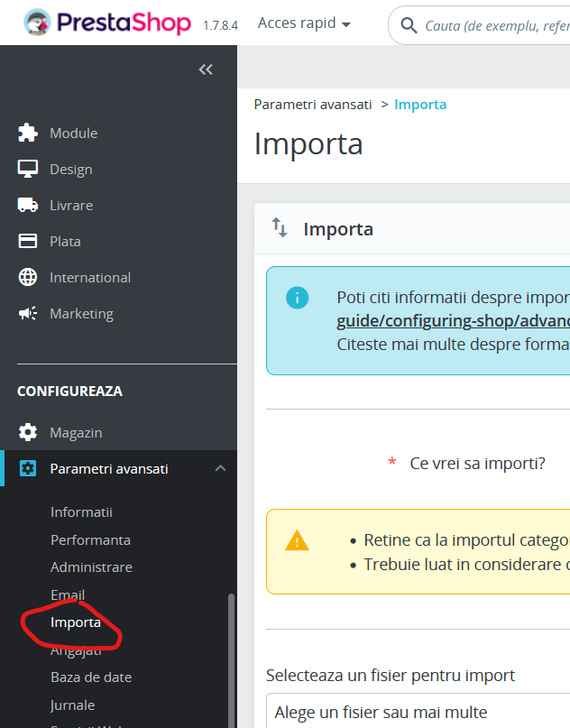570x728 pixels.
Task: Click the Marketing megaphone icon
Action: click(x=28, y=313)
